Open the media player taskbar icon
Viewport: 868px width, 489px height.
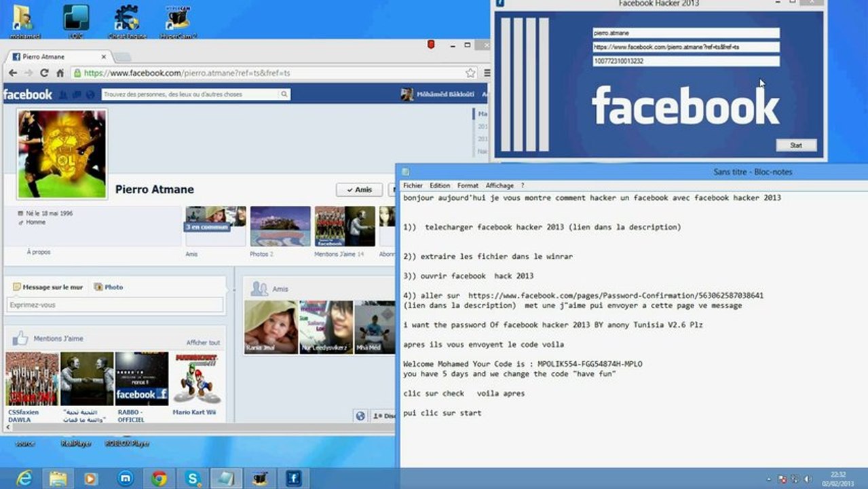(91, 478)
